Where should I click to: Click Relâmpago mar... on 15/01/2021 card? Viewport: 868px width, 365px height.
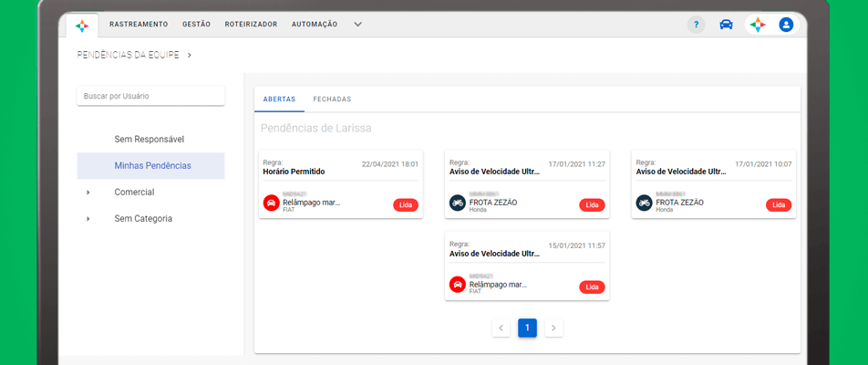[498, 284]
